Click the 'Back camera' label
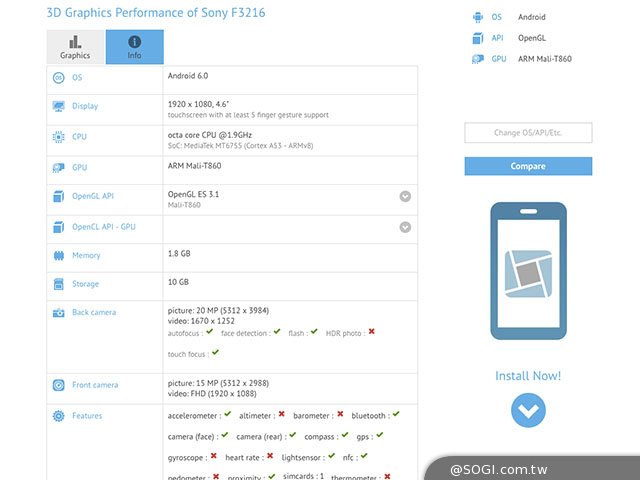Image resolution: width=640 pixels, height=480 pixels. click(94, 312)
